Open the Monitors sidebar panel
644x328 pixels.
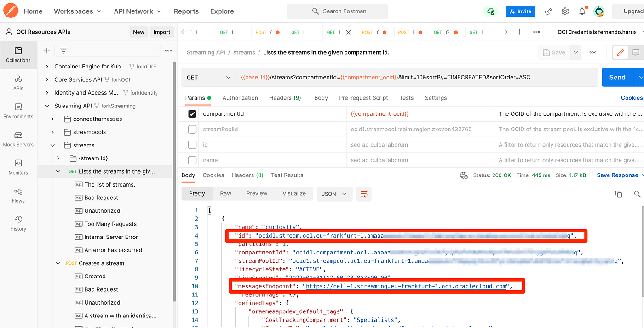tap(18, 167)
